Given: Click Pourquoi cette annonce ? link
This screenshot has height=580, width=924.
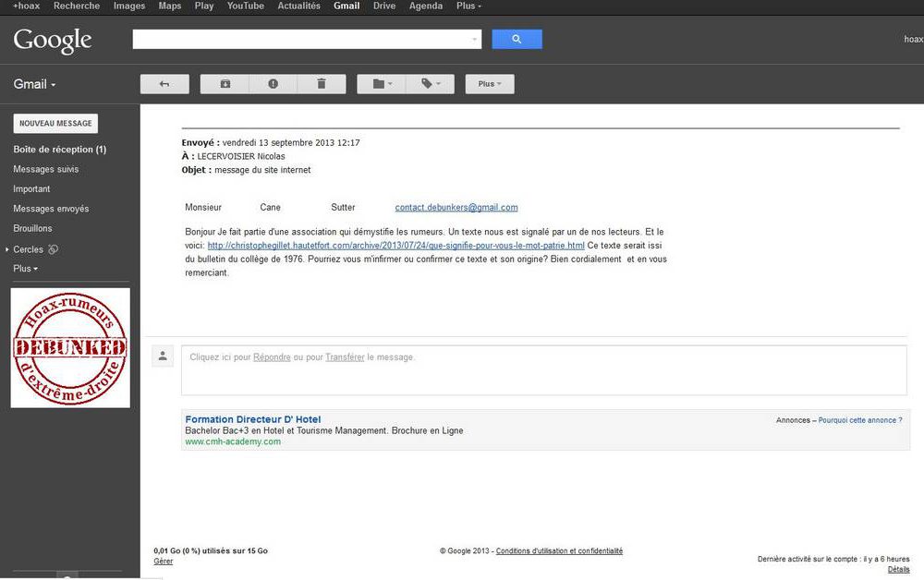Looking at the screenshot, I should point(860,420).
